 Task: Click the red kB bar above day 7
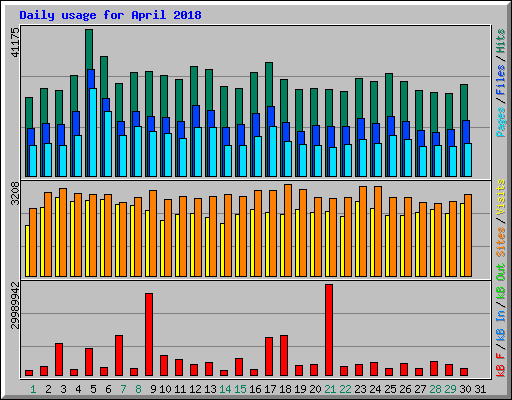119,356
